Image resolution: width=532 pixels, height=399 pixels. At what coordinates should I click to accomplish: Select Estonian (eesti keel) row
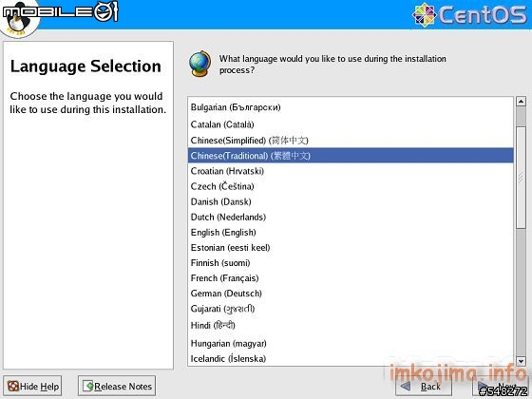[x=351, y=248]
